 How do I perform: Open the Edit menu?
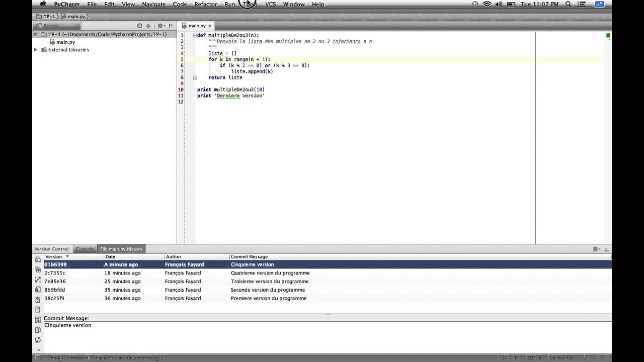109,4
